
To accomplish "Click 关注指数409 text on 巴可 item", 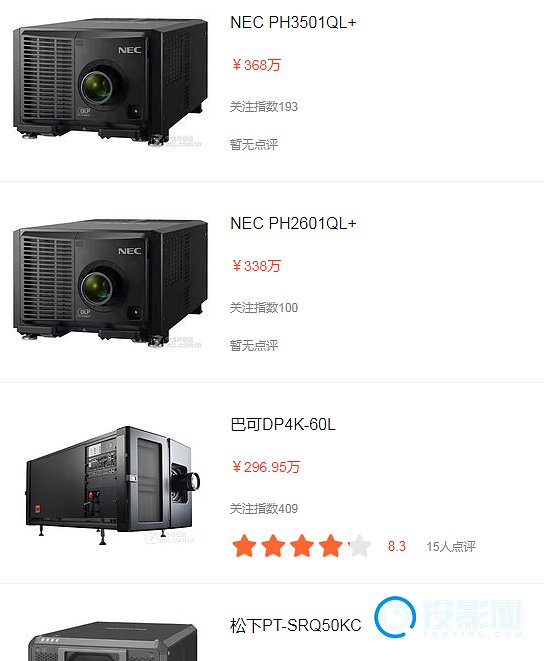I will [x=264, y=508].
